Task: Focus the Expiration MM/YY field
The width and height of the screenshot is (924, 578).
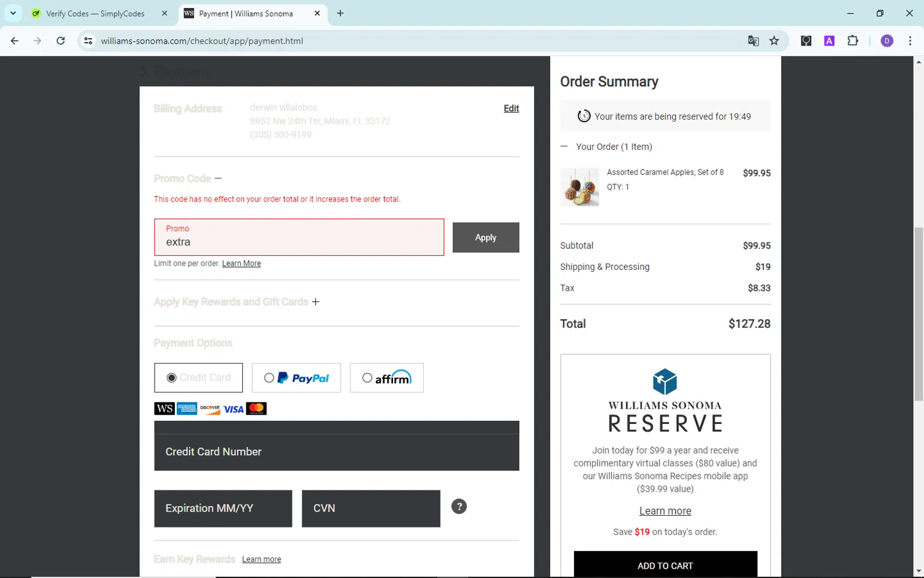Action: (x=223, y=508)
